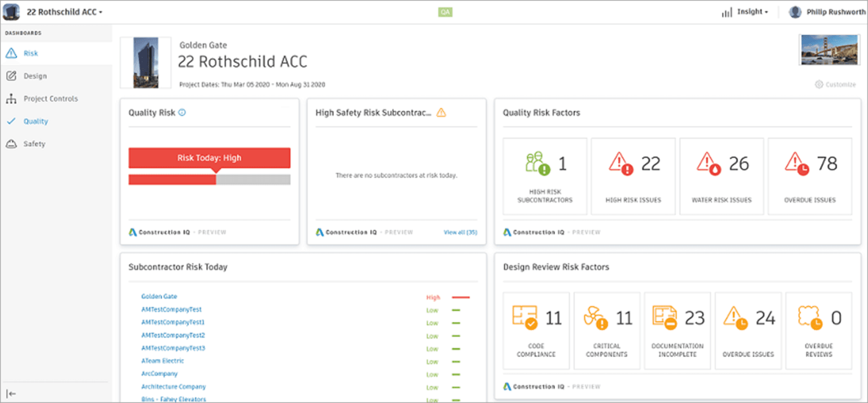Collapse the sidebar with the arrow icon
The width and height of the screenshot is (868, 403).
coord(11,393)
